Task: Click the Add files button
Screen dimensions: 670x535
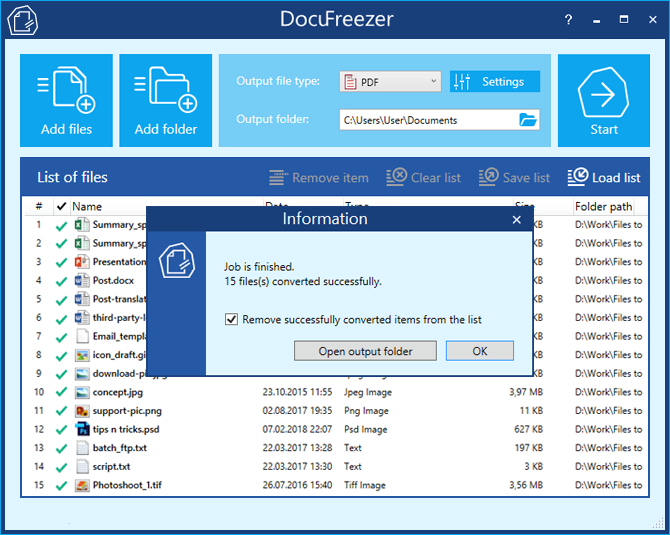Action: tap(66, 100)
